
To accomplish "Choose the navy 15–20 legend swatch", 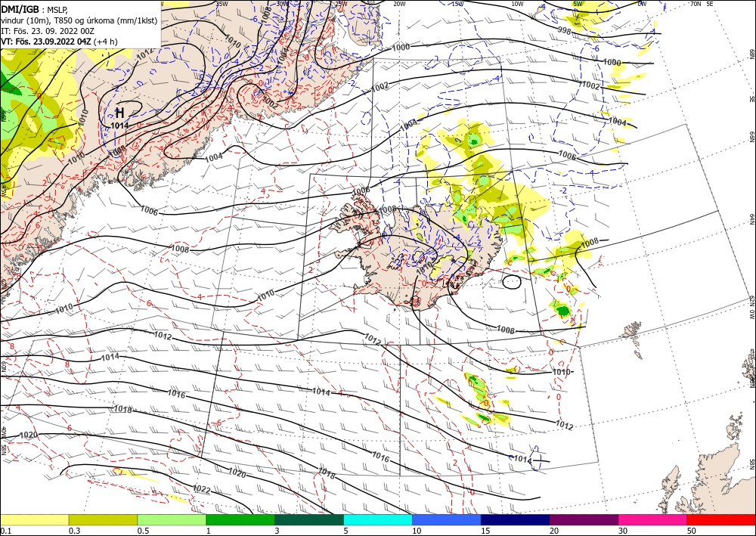I will (x=516, y=519).
